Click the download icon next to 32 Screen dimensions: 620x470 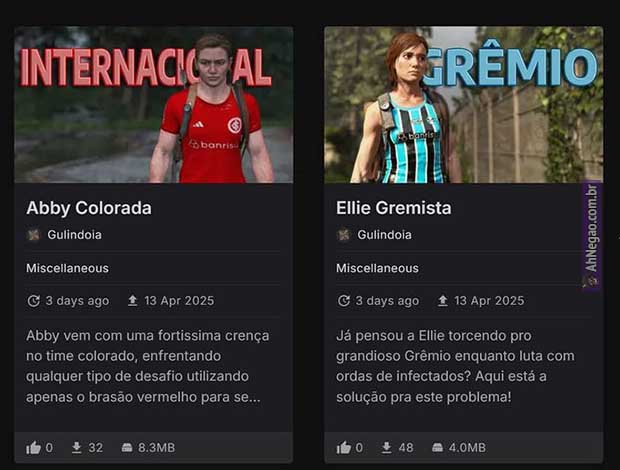(77, 447)
